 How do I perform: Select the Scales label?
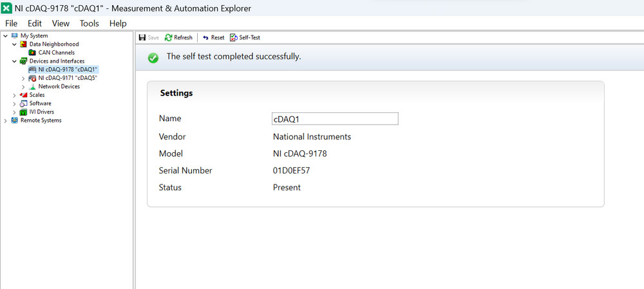37,95
